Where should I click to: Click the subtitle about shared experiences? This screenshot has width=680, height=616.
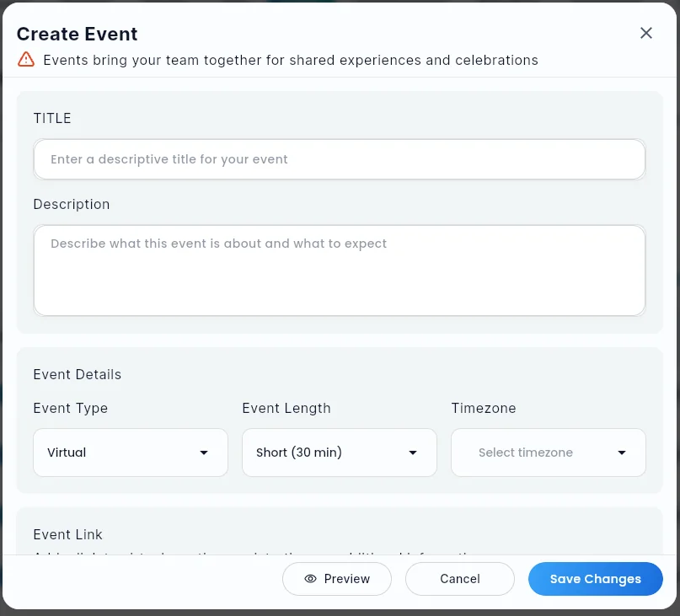(291, 60)
